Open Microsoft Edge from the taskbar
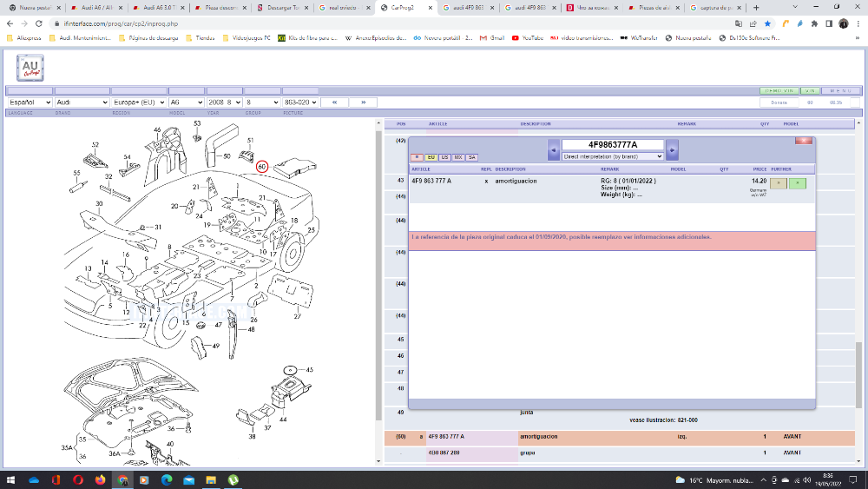This screenshot has width=868, height=489. click(167, 480)
